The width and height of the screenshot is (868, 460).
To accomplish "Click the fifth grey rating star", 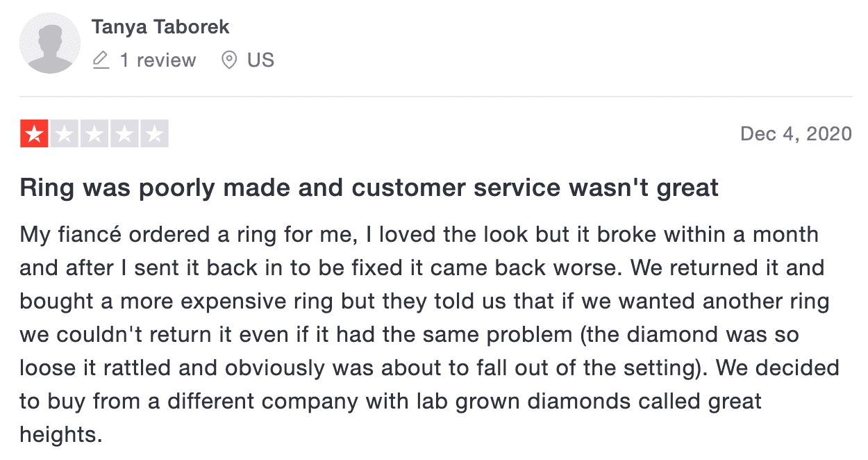I will [x=154, y=134].
